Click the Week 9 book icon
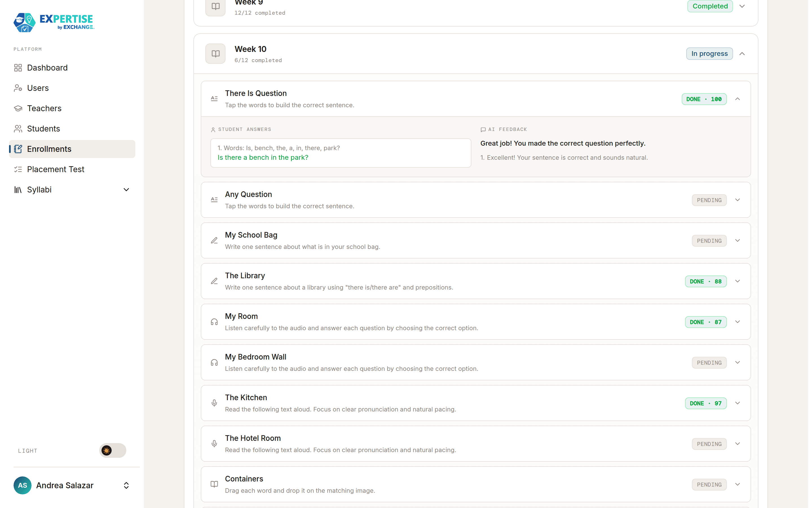Image resolution: width=812 pixels, height=508 pixels. [215, 6]
